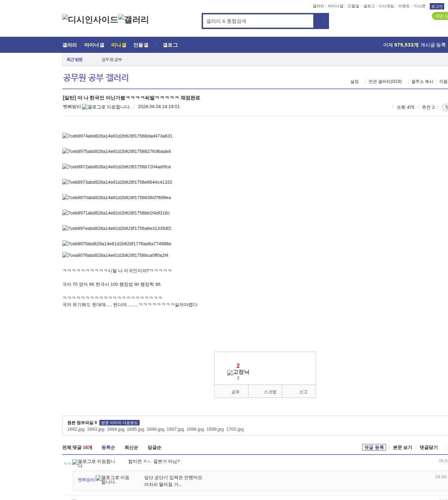448x500 pixels.
Task: Open attachment 1698.jpg
Action: pos(195,429)
